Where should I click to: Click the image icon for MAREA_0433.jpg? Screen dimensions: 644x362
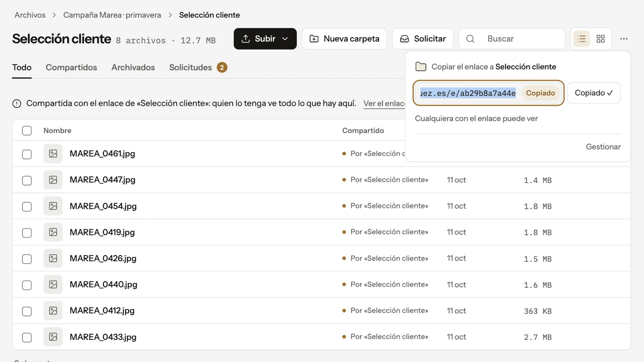(53, 337)
